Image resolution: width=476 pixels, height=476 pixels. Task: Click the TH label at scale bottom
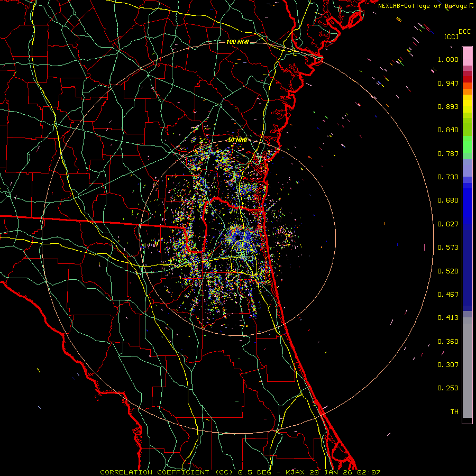point(454,412)
